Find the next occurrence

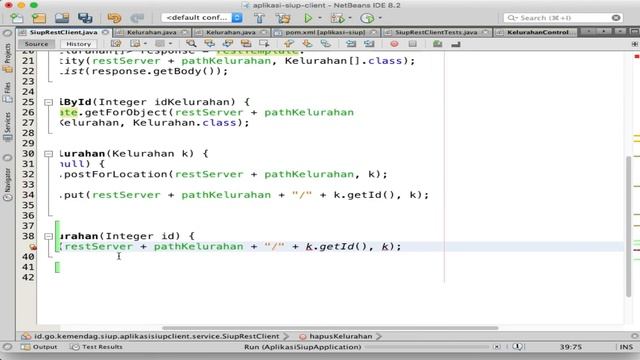(x=228, y=44)
